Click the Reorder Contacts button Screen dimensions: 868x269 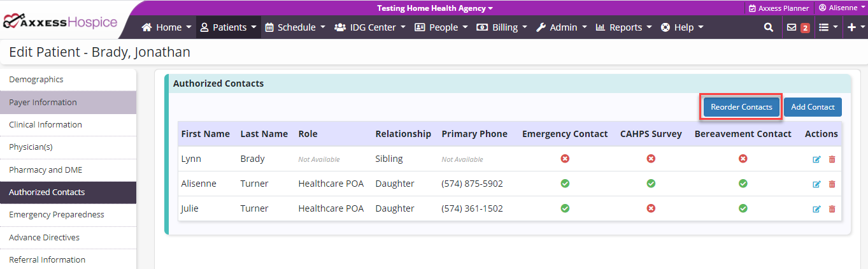[741, 107]
